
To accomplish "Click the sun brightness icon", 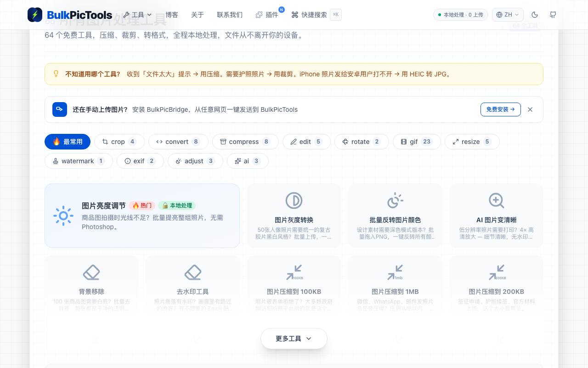I will (x=63, y=216).
